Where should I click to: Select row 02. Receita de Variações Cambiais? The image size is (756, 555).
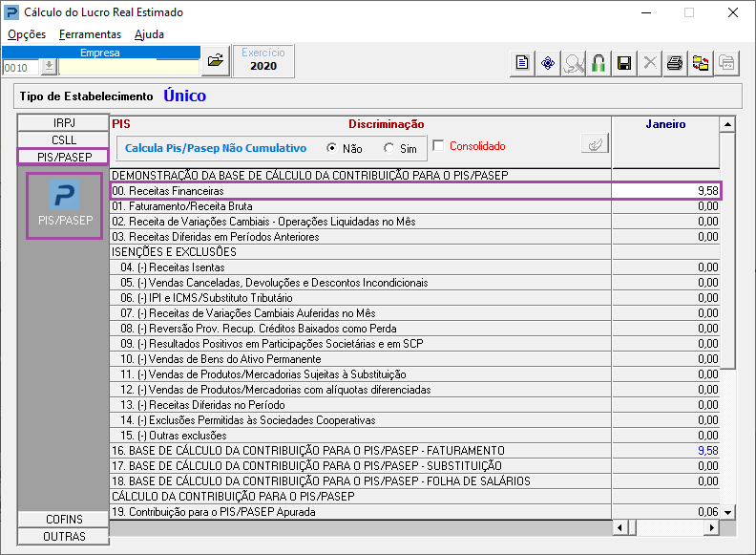[x=361, y=222]
